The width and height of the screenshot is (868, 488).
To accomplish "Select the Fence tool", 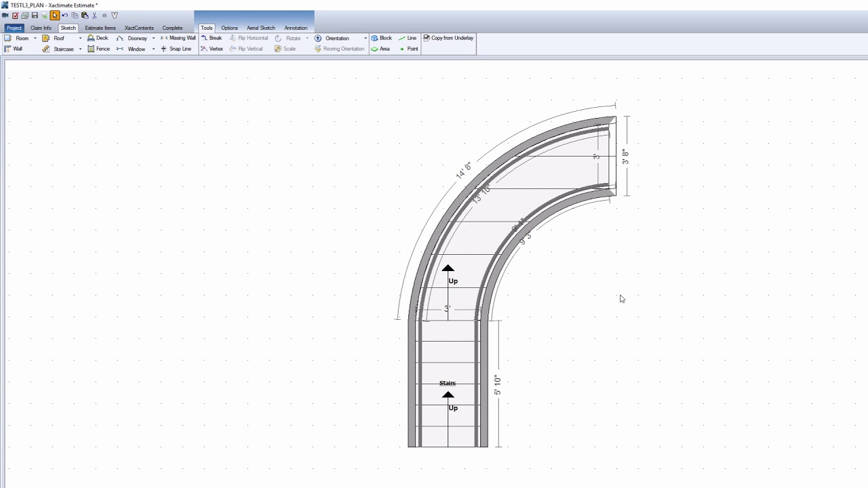I will (98, 49).
